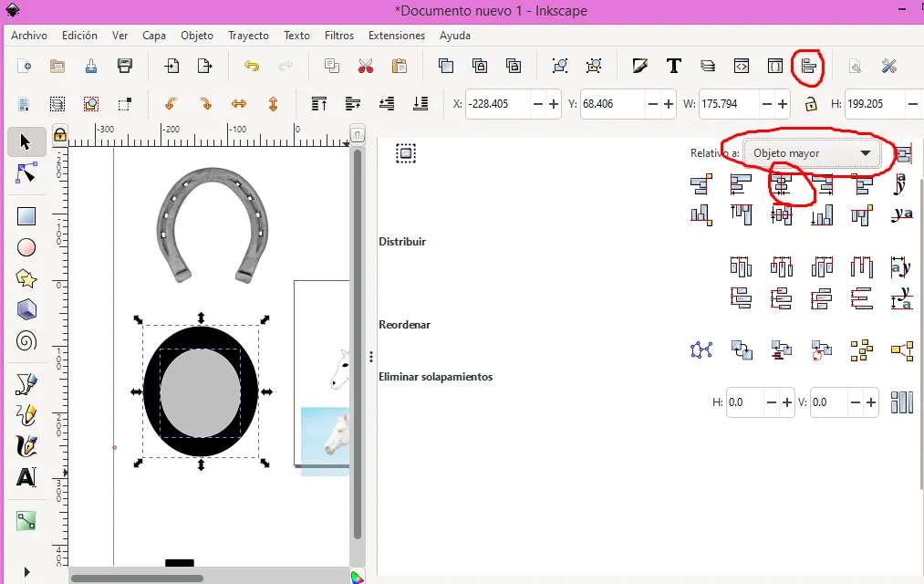The image size is (924, 584).
Task: Toggle treat selection as group button
Action: (903, 154)
